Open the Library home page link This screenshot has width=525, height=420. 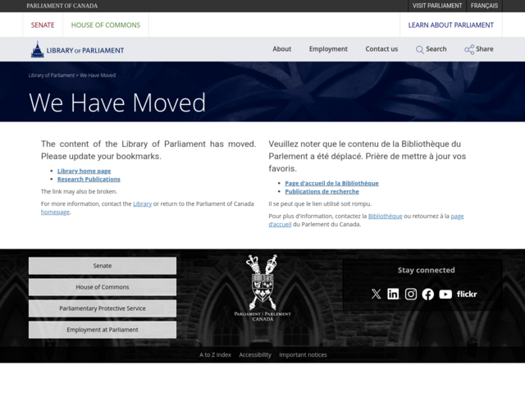coord(84,171)
